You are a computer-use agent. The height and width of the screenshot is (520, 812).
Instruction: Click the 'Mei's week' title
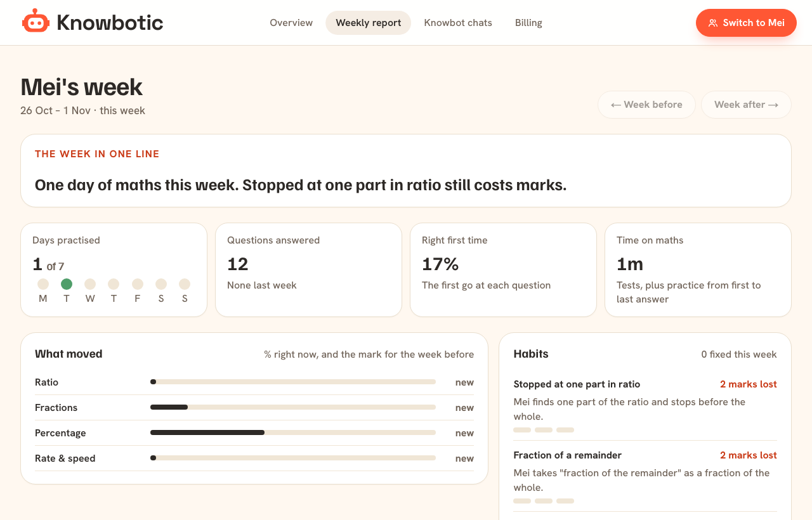pyautogui.click(x=82, y=87)
